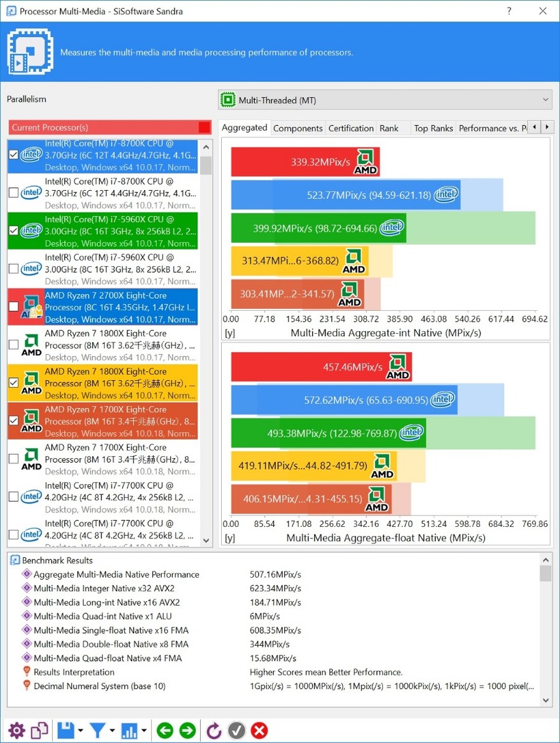Click the lightbulb icon beside Results Interpretation
The width and height of the screenshot is (560, 743).
click(x=27, y=672)
